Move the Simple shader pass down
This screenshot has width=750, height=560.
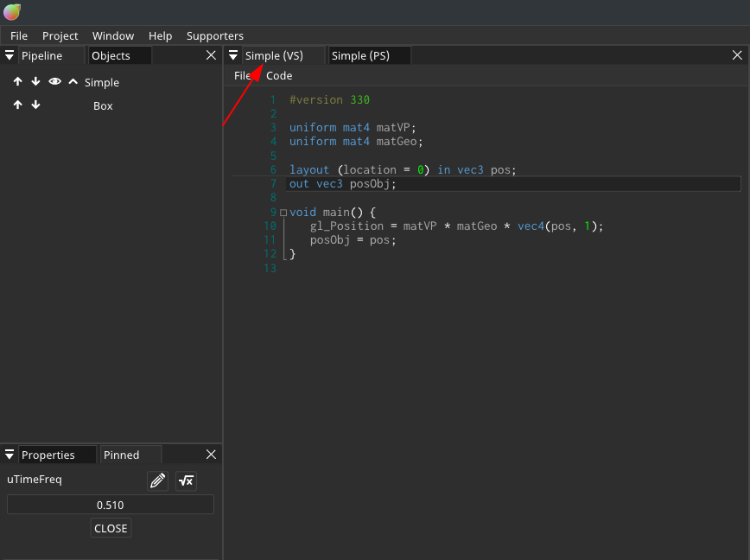tap(35, 82)
